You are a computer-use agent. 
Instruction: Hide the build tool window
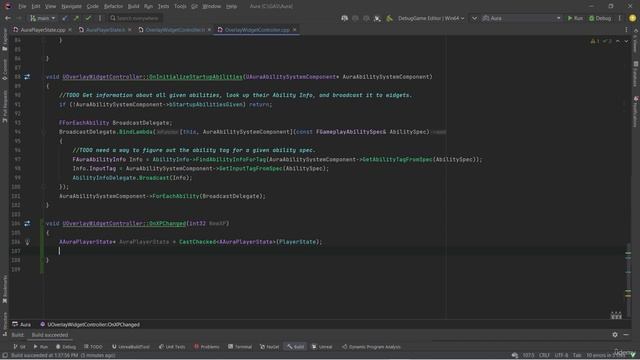pyautogui.click(x=626, y=335)
